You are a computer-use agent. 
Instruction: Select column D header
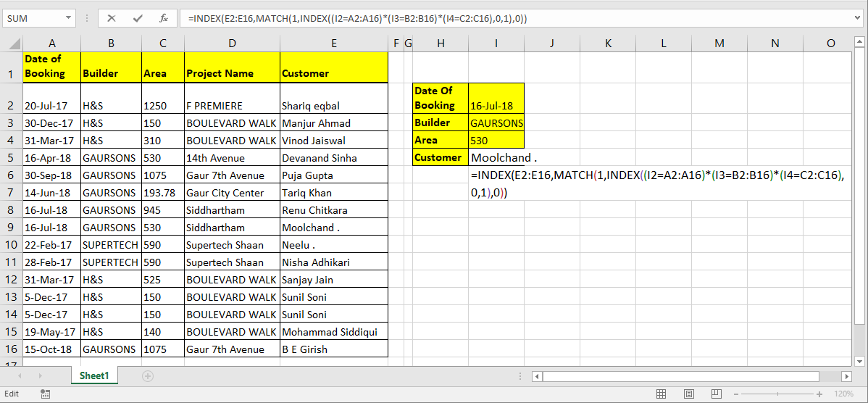pos(232,43)
